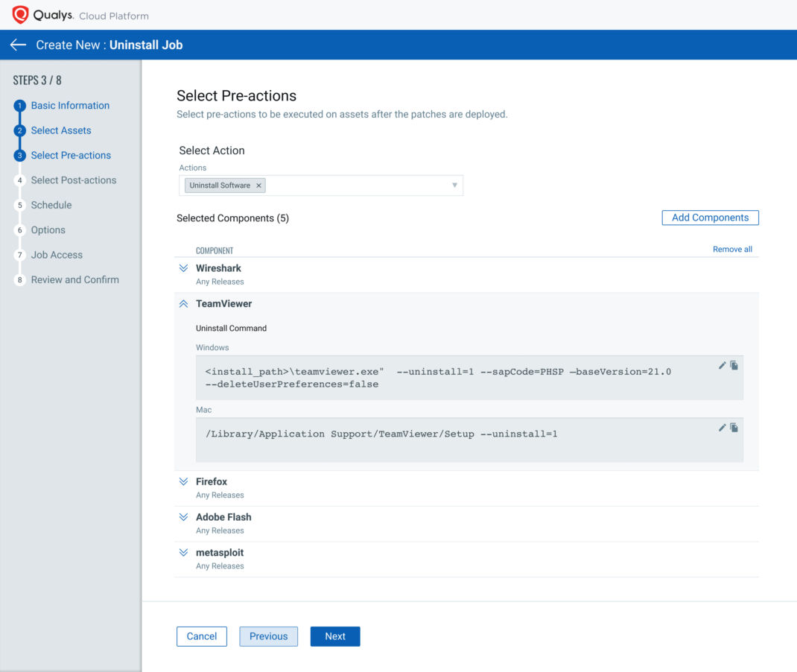This screenshot has height=672, width=797.
Task: Go to Select Assets step
Action: point(61,130)
